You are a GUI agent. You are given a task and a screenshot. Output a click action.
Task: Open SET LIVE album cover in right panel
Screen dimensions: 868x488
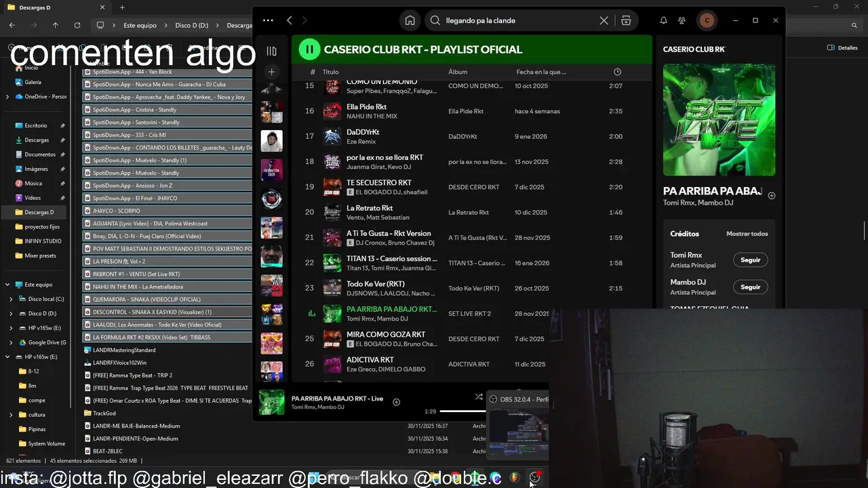(x=719, y=120)
